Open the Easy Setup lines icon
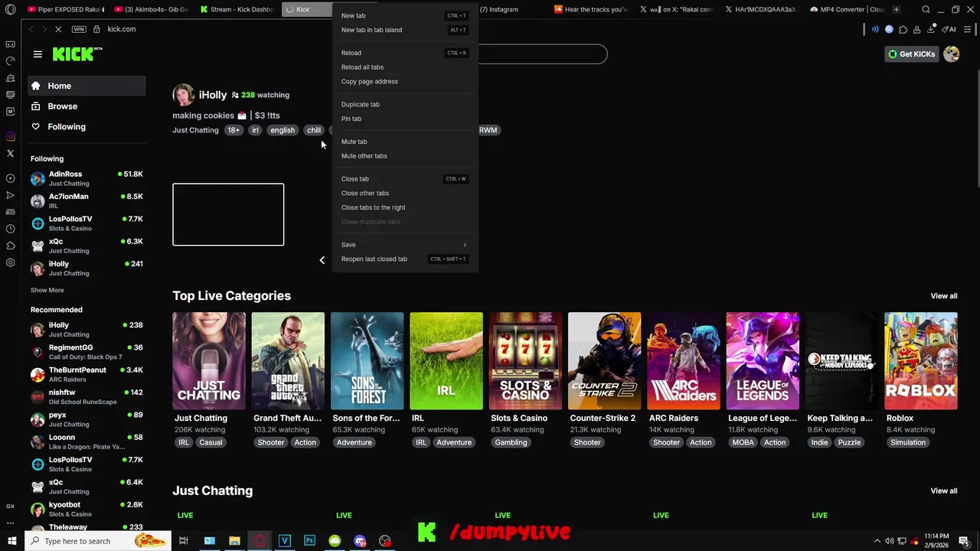980x551 pixels. point(968,29)
